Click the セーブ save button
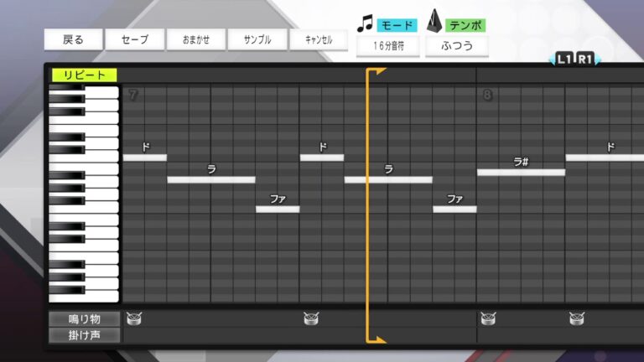Viewport: 644px width, 362px height. tap(135, 39)
